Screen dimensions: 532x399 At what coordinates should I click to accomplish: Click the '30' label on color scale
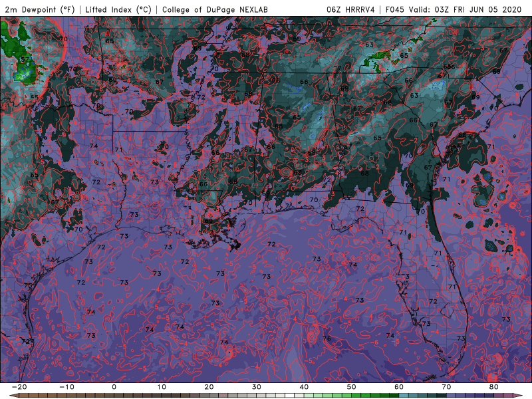tap(257, 387)
